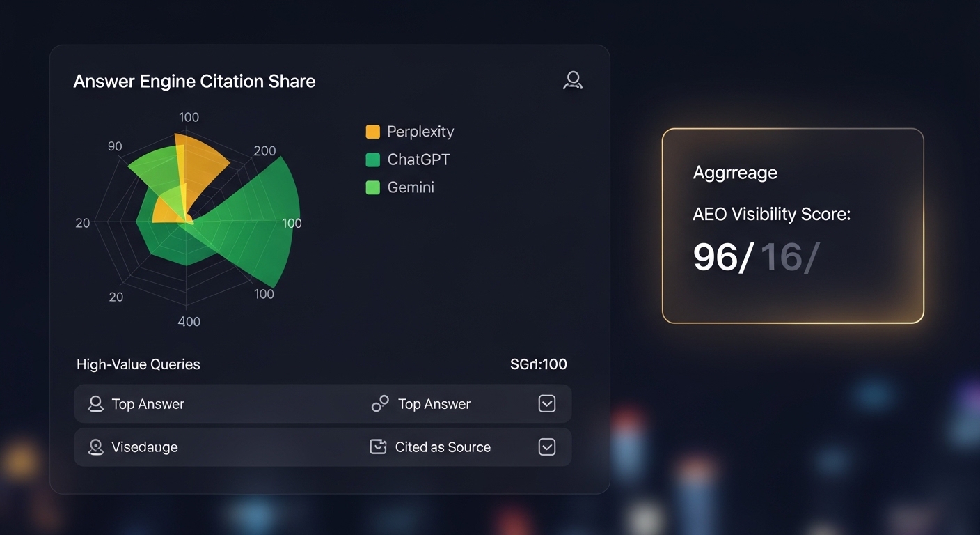
Task: Select the Perplexity legend label
Action: (420, 132)
